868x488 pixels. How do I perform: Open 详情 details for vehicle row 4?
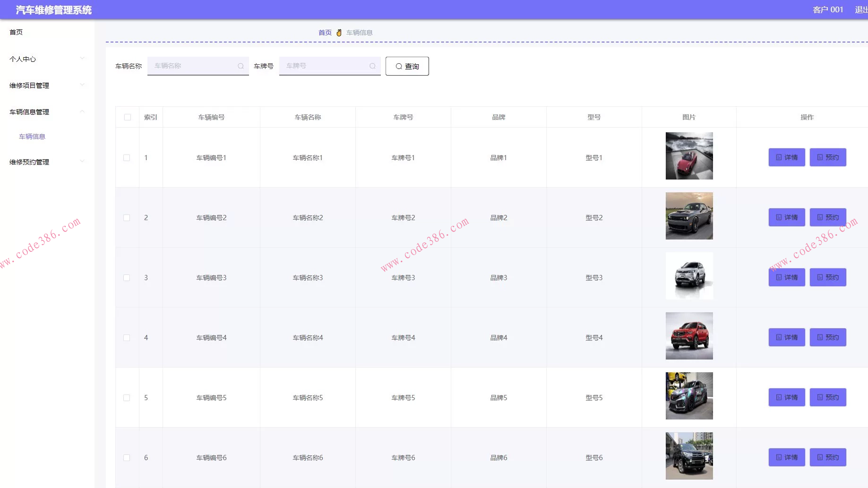786,337
